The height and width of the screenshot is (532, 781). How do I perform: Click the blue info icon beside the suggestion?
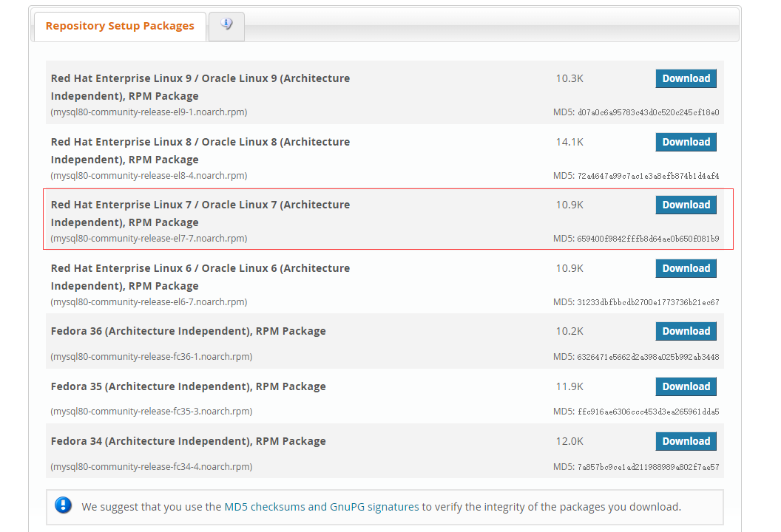point(64,506)
